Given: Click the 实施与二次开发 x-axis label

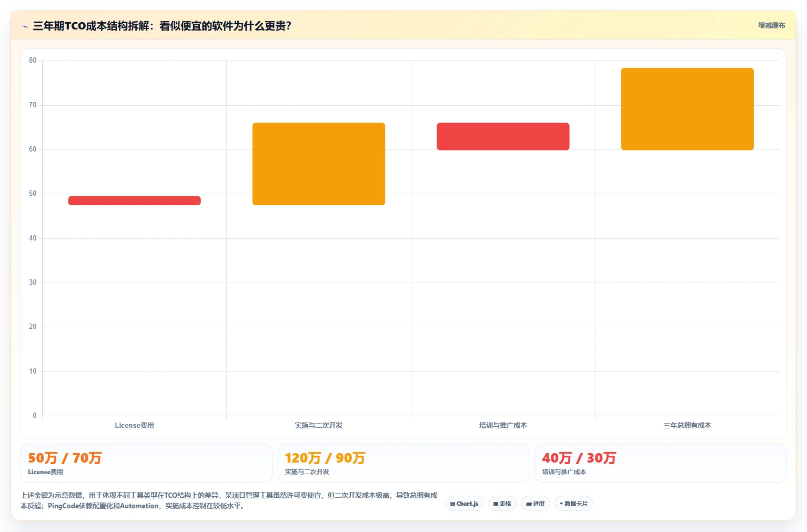Looking at the screenshot, I should (x=319, y=425).
